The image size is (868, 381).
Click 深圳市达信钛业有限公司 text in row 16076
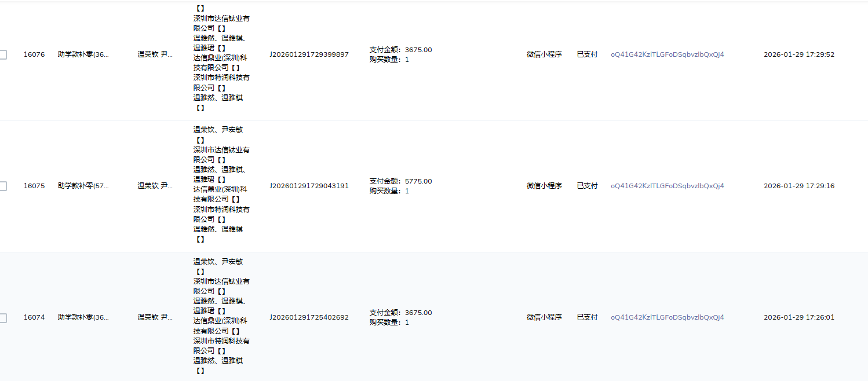(x=220, y=23)
